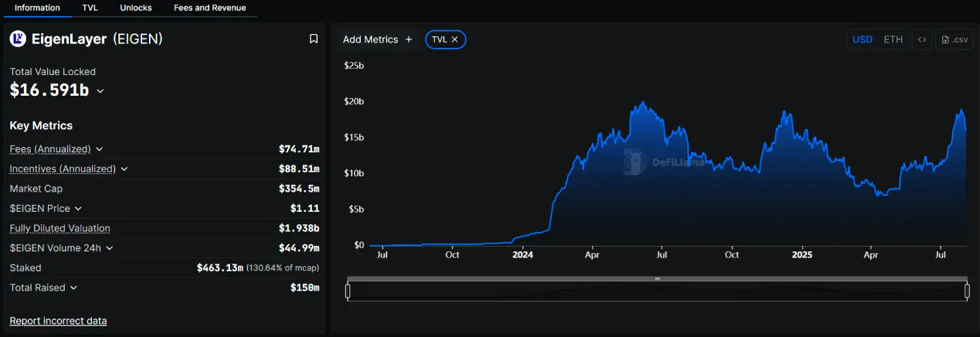Image resolution: width=980 pixels, height=337 pixels.
Task: Download chart data as .csv
Action: tap(954, 40)
